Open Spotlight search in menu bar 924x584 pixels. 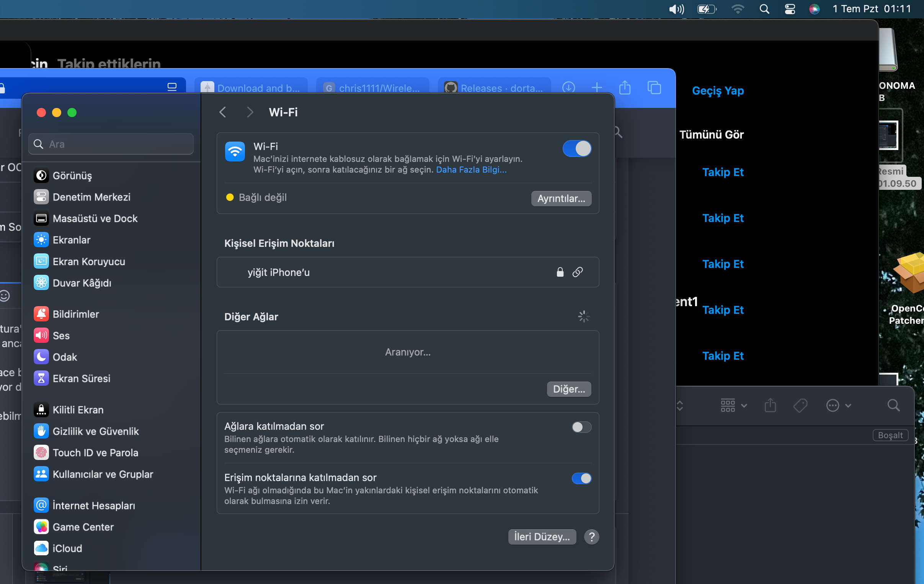pos(764,9)
